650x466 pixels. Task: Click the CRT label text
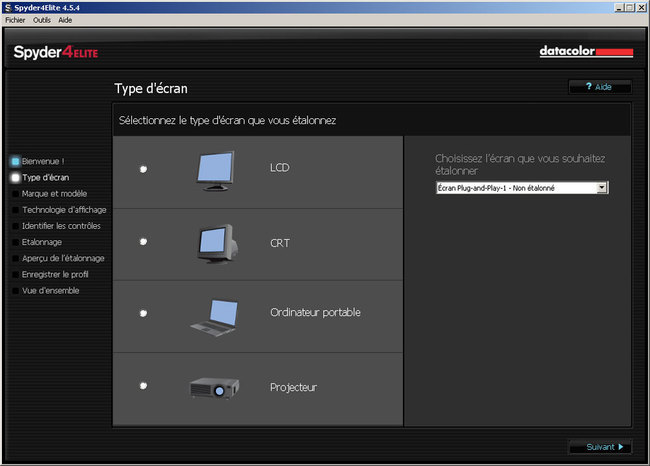point(280,243)
